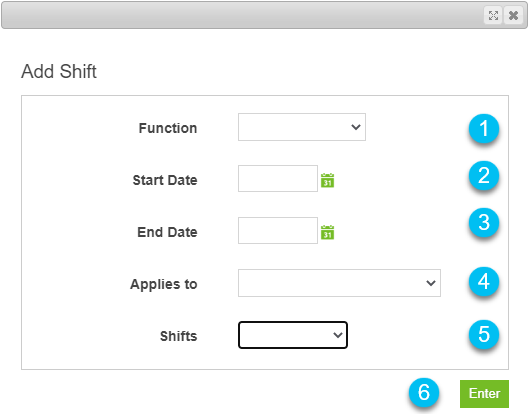Click the blue number 3 callout badge

click(x=484, y=223)
